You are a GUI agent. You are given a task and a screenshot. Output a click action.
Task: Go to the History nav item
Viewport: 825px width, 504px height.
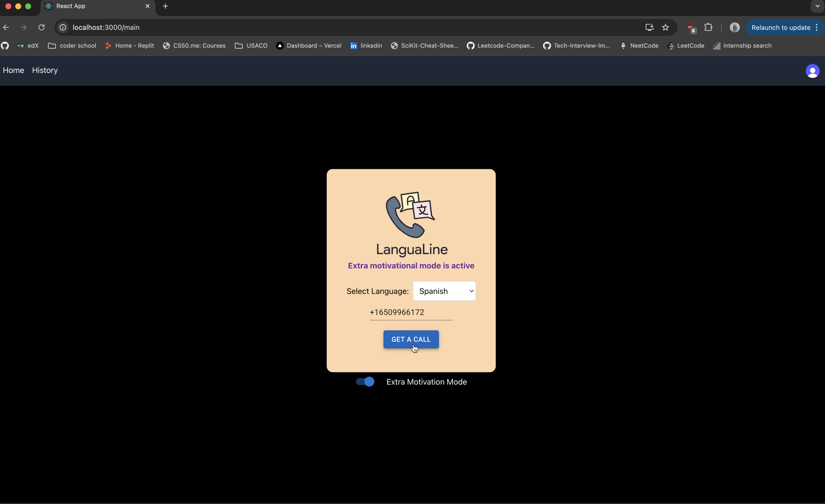coord(45,70)
